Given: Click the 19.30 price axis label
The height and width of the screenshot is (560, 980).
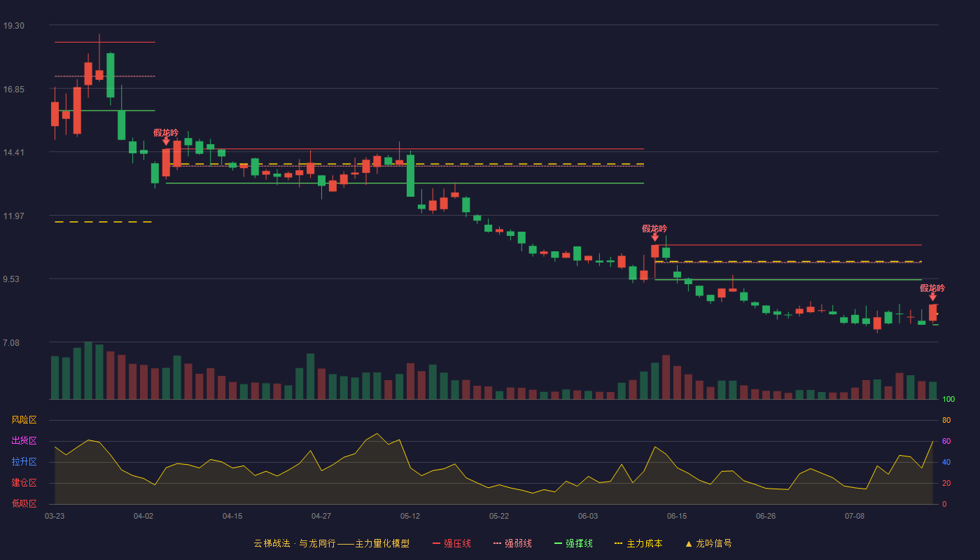Looking at the screenshot, I should (x=13, y=25).
